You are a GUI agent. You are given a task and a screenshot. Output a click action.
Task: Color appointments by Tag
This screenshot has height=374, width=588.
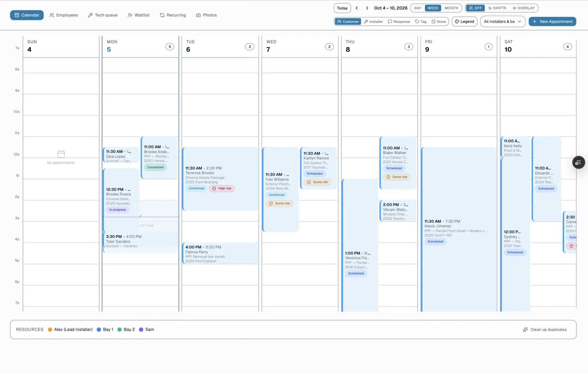point(421,22)
